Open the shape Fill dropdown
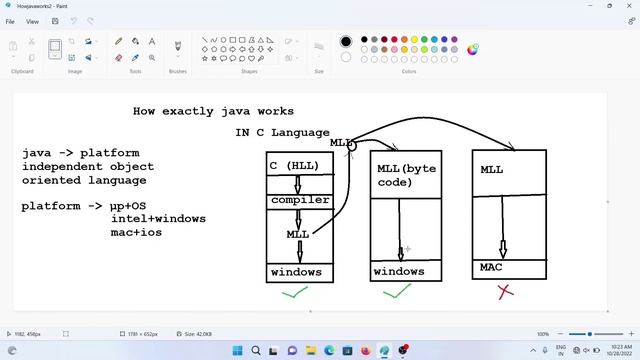640x360 pixels. [x=297, y=58]
